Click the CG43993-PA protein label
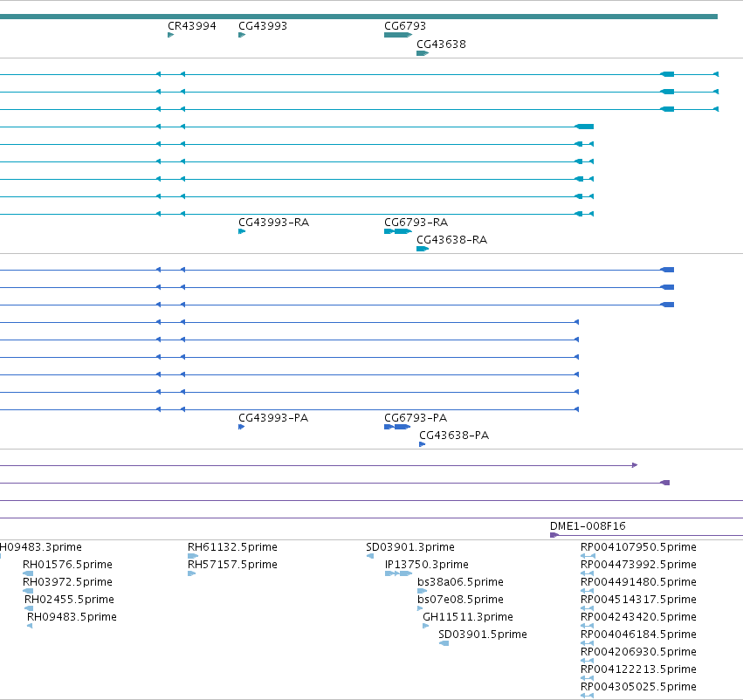 tap(273, 418)
